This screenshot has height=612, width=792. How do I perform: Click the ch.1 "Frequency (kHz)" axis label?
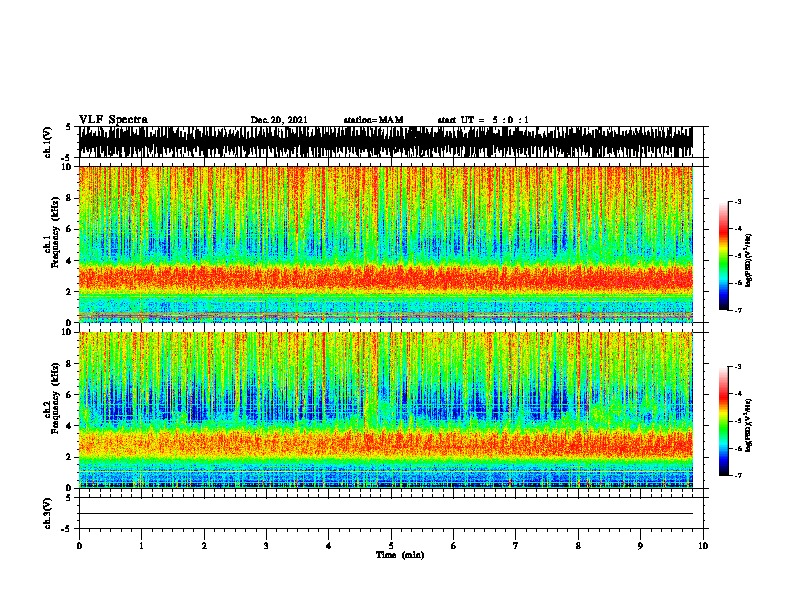tap(55, 233)
